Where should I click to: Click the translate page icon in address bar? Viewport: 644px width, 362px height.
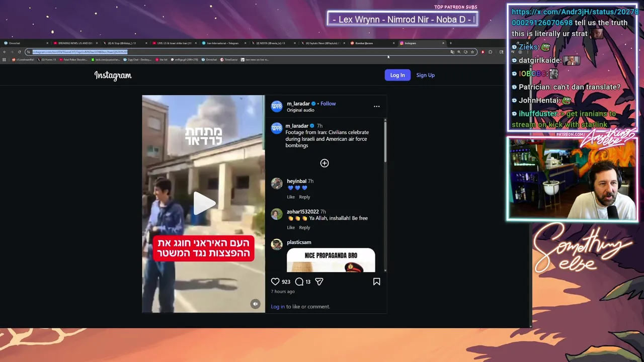coord(452,52)
